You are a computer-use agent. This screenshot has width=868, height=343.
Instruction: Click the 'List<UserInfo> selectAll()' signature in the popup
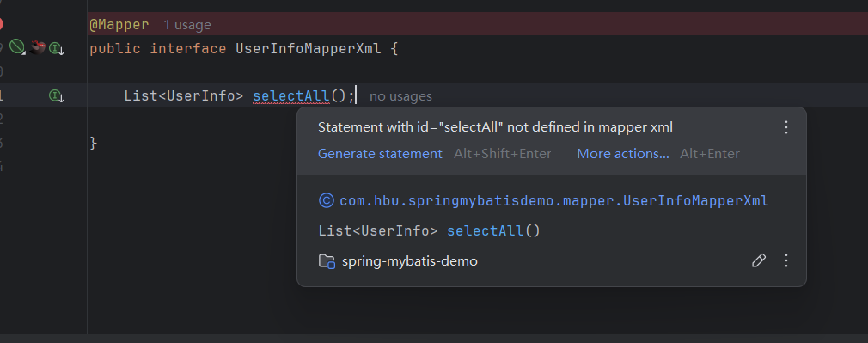(x=429, y=230)
